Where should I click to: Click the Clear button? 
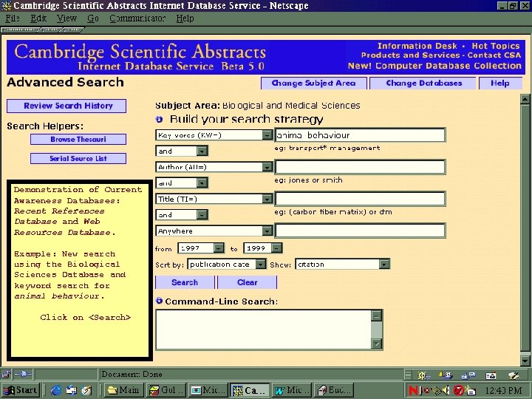pyautogui.click(x=248, y=282)
